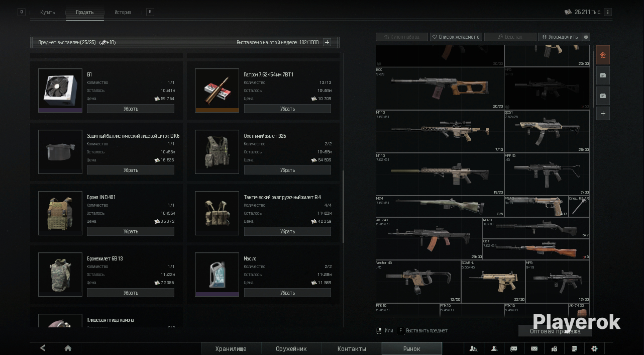Click the E key hint icon

click(150, 12)
